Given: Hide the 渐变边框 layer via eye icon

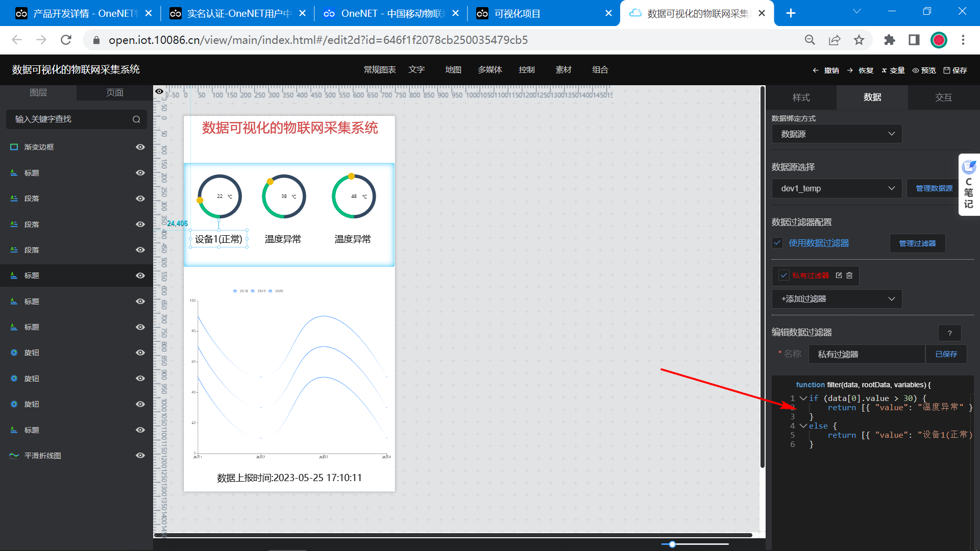Looking at the screenshot, I should [x=140, y=147].
